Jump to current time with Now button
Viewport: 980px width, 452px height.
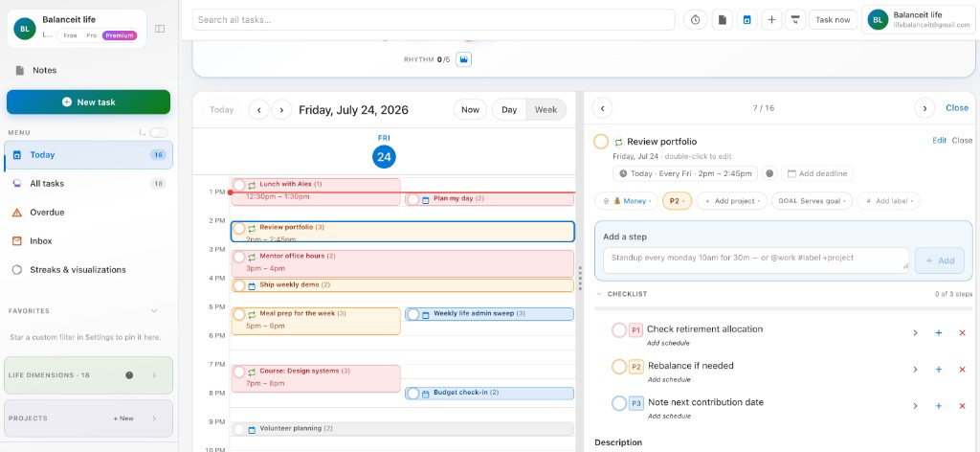470,110
